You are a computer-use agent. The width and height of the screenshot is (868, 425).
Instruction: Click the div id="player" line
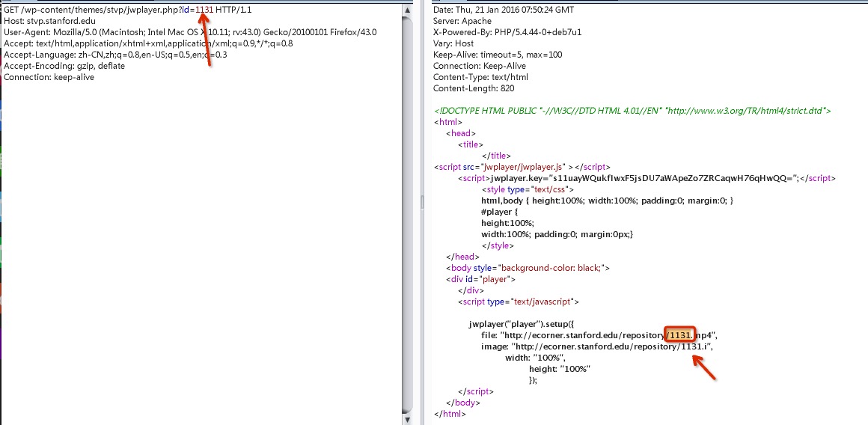click(480, 279)
